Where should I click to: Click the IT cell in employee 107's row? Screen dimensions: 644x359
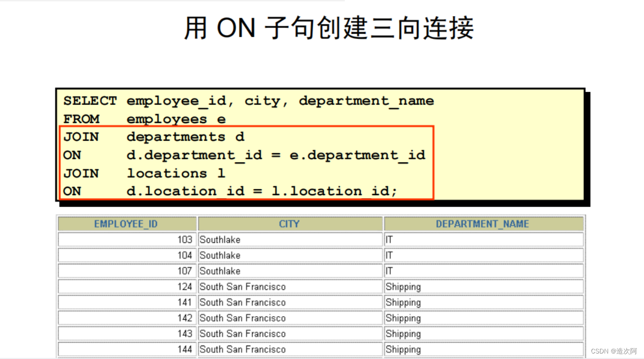point(484,271)
